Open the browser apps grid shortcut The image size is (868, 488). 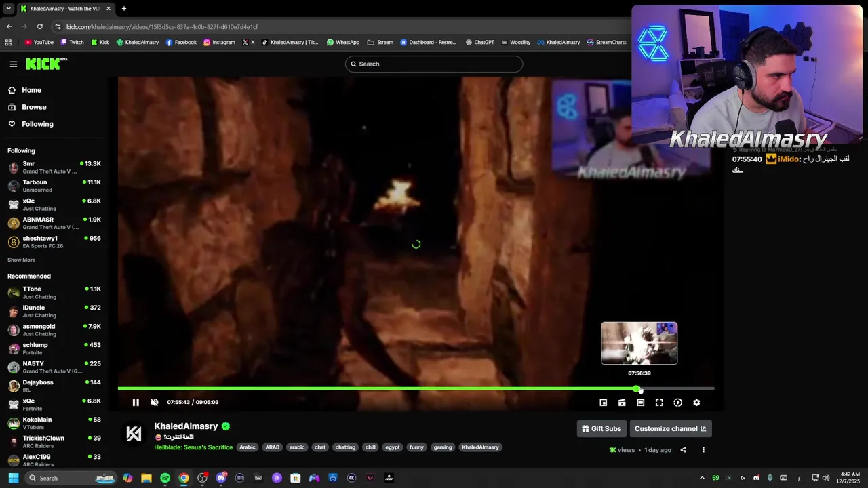click(x=8, y=42)
